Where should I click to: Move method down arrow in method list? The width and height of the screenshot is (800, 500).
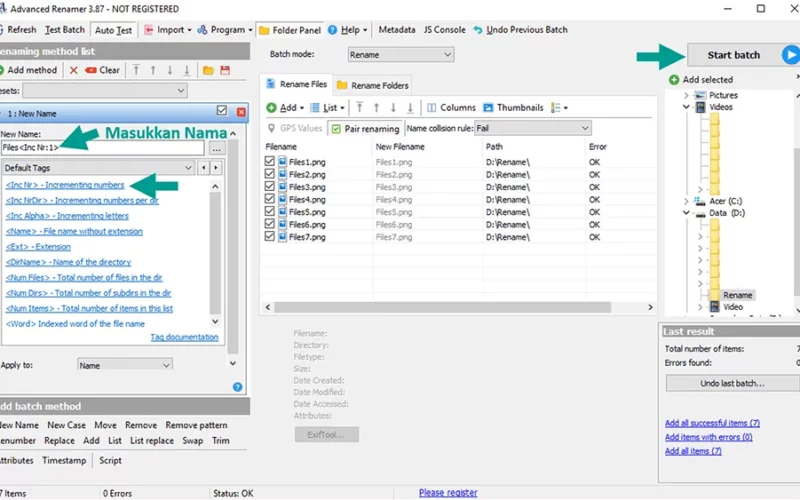tap(170, 70)
